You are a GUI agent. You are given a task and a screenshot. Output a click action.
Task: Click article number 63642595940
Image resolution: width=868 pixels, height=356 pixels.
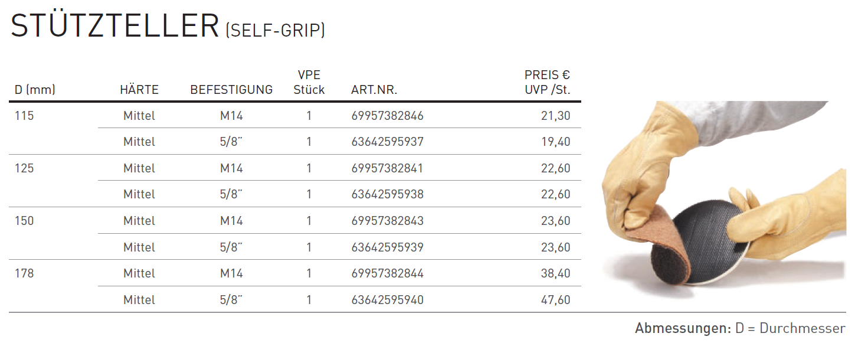coord(387,300)
